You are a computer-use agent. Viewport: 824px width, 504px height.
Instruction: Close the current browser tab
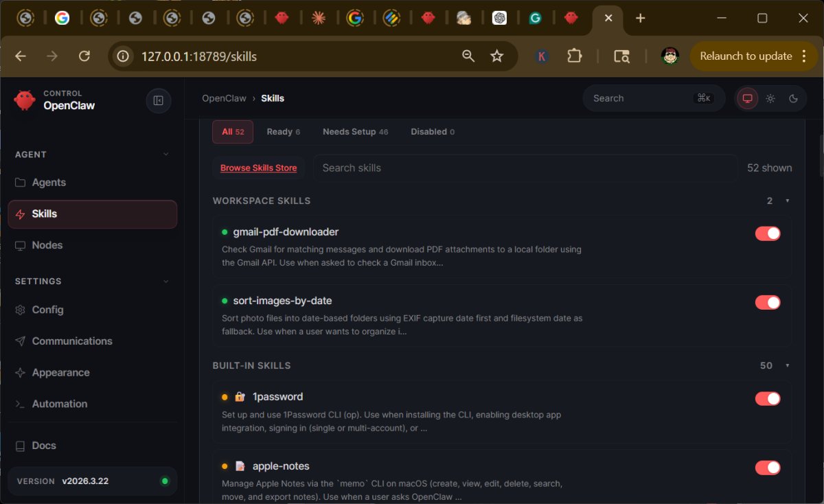coord(608,19)
